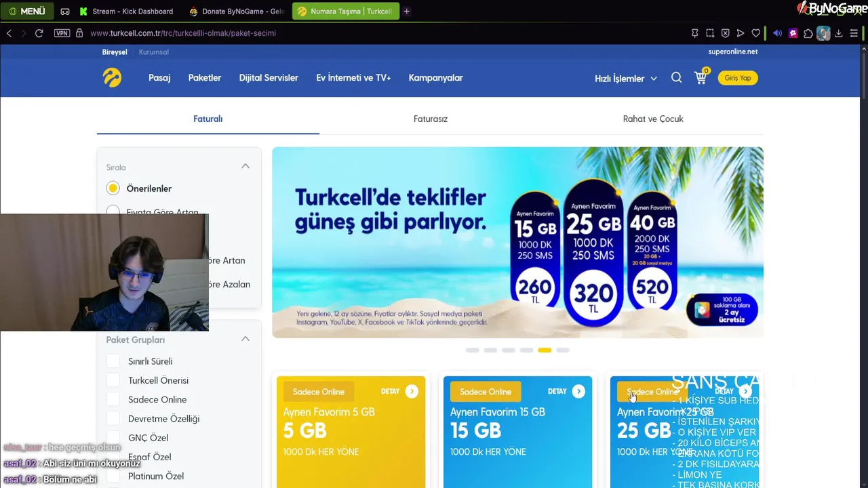Screen dimensions: 868x488
Task: Open the Hızlı İşlemler dropdown
Action: [625, 79]
